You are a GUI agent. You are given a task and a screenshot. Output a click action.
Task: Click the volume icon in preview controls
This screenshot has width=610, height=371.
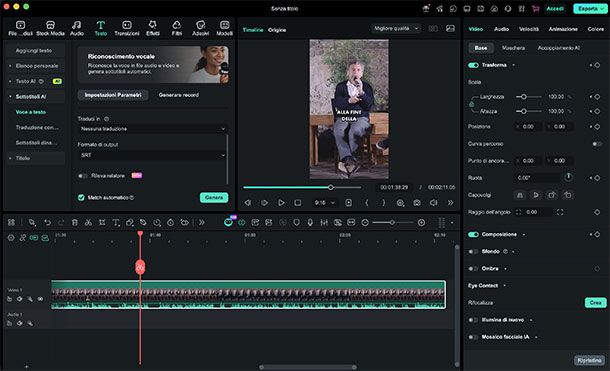tap(433, 203)
